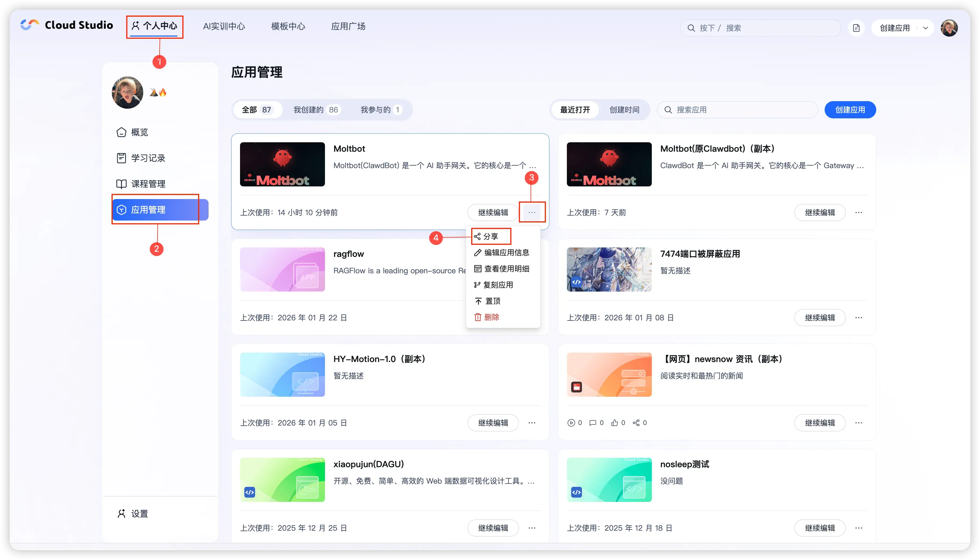This screenshot has height=560, width=980.
Task: Click the share count icon on newsnow card
Action: [x=636, y=423]
